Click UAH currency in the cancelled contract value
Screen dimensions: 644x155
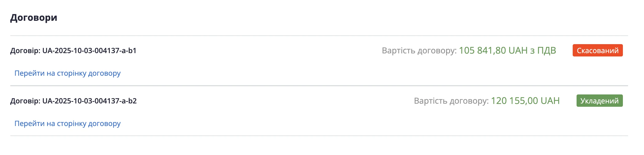(518, 51)
